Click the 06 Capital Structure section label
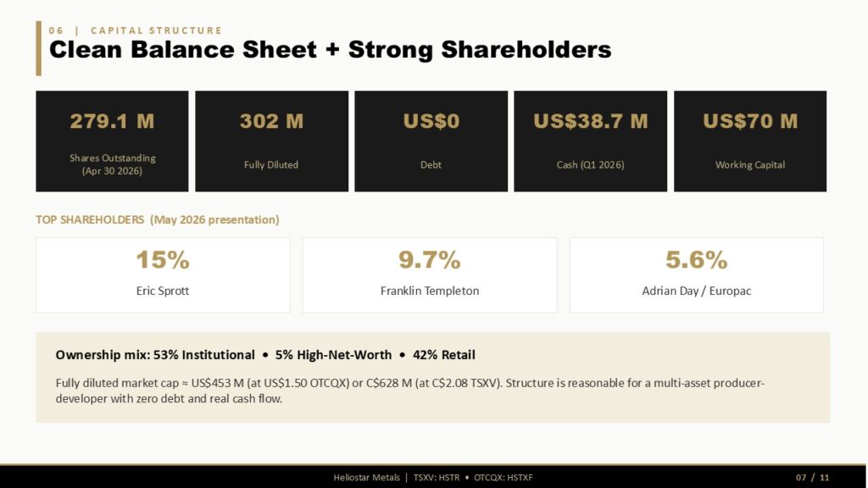 coord(135,30)
